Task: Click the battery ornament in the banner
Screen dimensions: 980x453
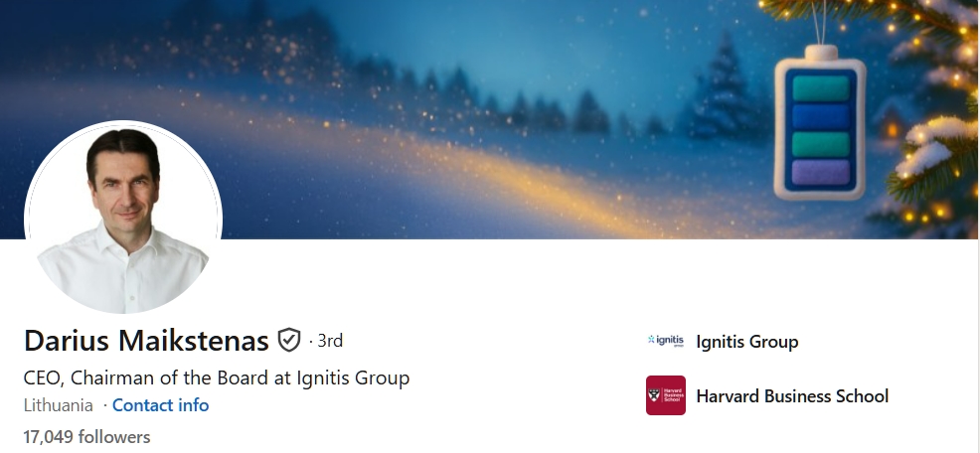Action: point(820,122)
